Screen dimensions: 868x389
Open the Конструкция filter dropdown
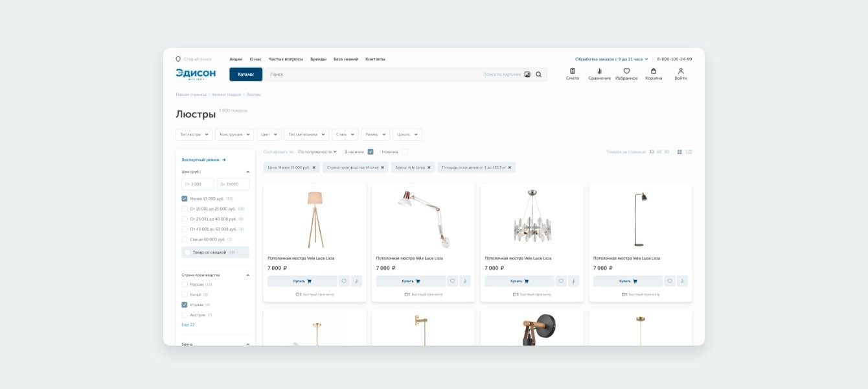[234, 134]
